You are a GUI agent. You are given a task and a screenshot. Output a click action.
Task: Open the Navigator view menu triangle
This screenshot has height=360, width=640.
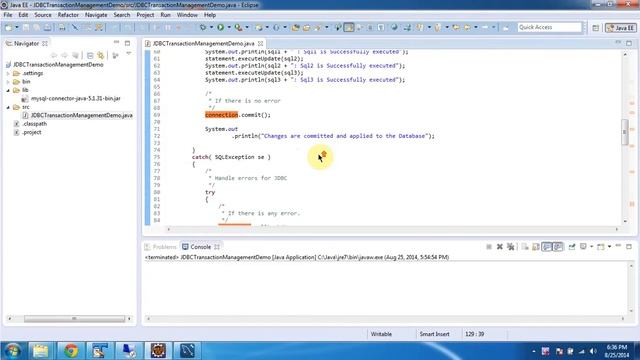(x=129, y=54)
